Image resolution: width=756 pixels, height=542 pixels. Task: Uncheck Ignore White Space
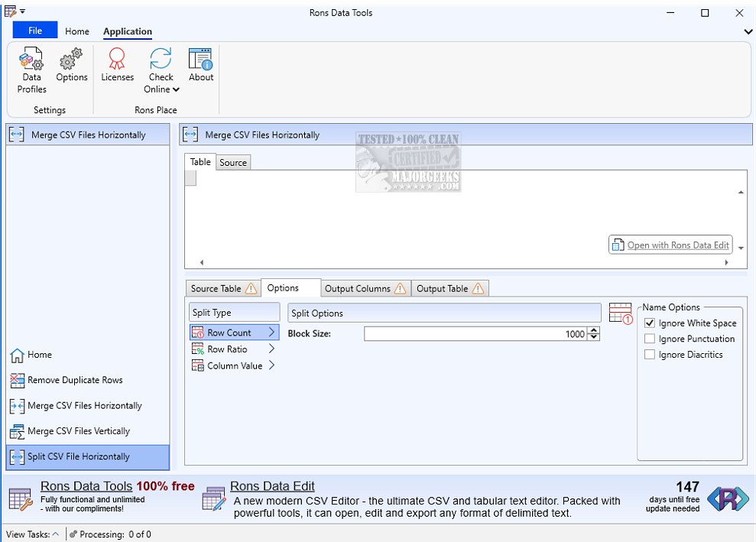coord(650,323)
